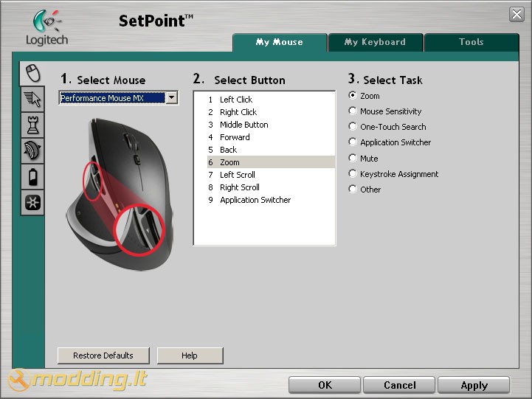Screen dimensions: 532x399
Task: Select the Mouse Sensitivity radio button
Action: coord(353,111)
